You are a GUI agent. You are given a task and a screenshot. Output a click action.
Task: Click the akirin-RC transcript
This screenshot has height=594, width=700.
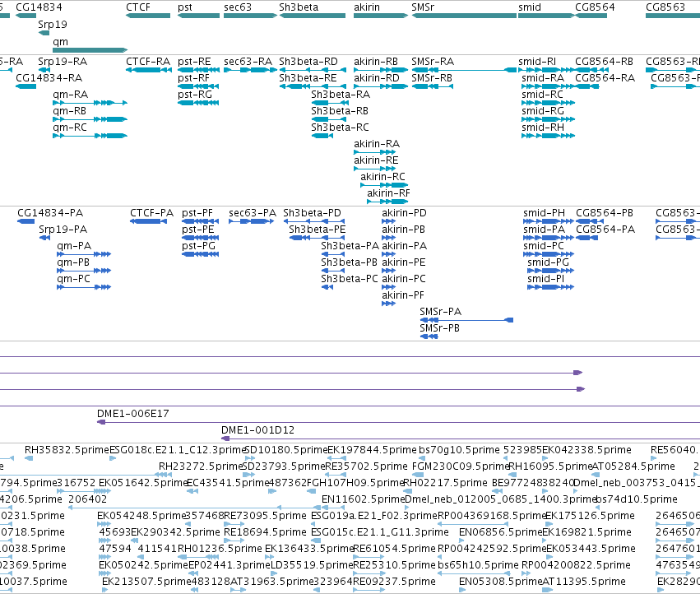tap(384, 185)
